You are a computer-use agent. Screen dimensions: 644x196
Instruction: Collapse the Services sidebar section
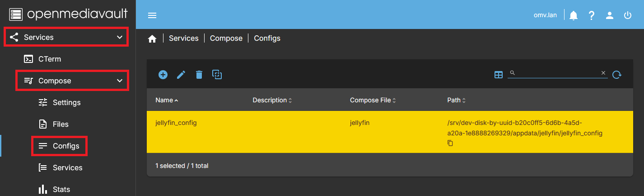(x=120, y=37)
